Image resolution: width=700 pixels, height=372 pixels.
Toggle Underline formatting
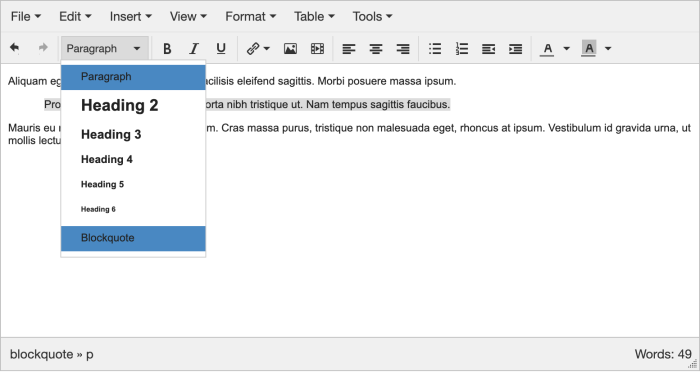tap(221, 48)
